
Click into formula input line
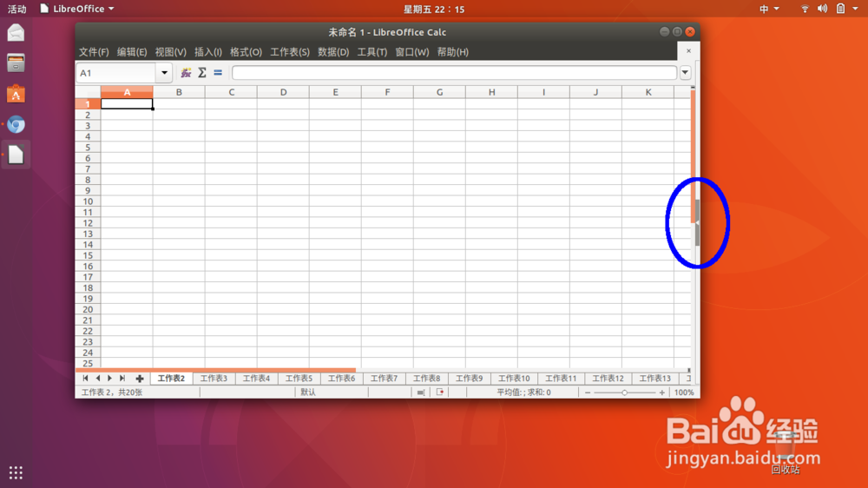[455, 73]
